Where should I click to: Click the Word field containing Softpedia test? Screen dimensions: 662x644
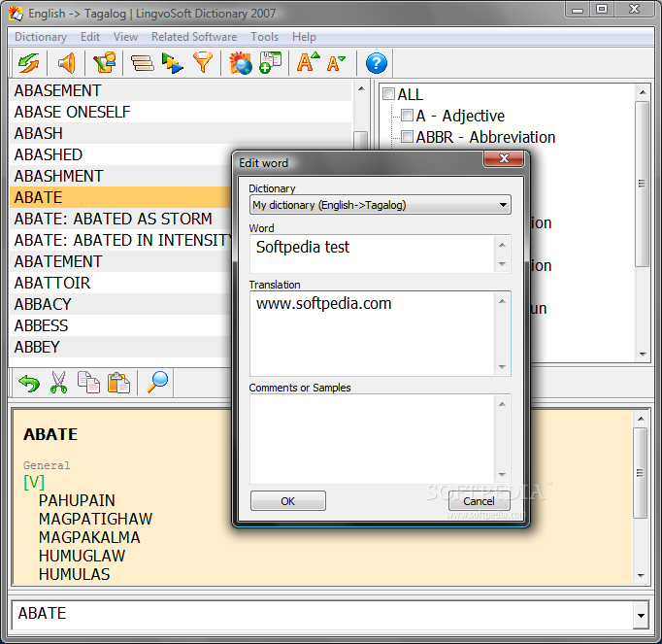coord(372,254)
